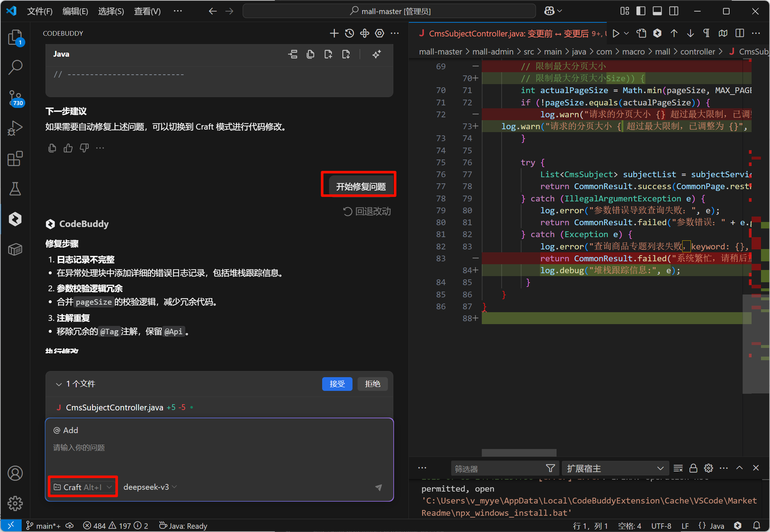Click the 接受 accept button

[337, 384]
